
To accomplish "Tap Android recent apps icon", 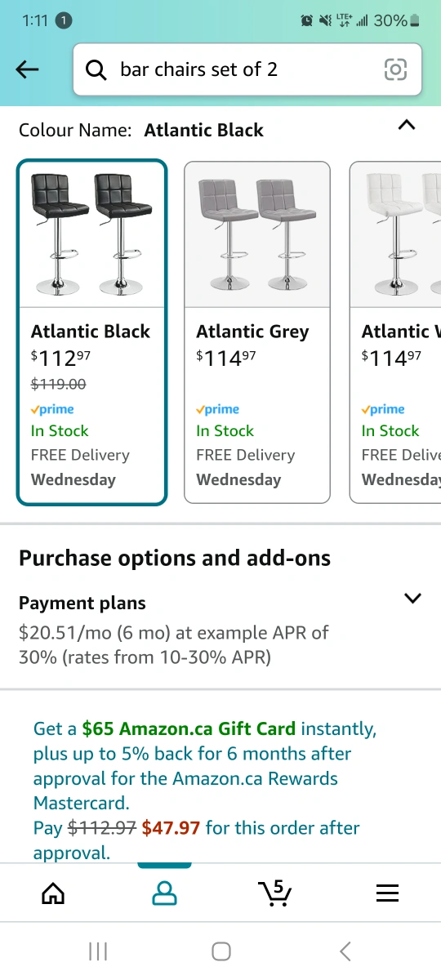I will (98, 951).
